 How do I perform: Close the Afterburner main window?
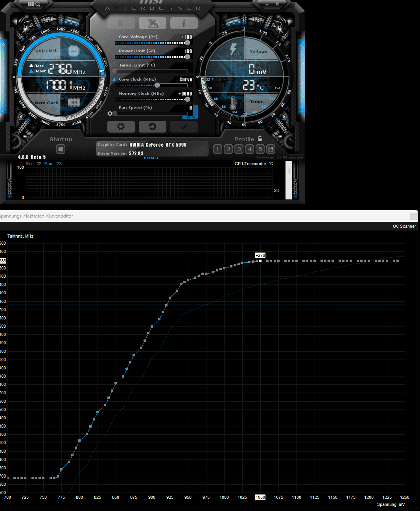277,4
